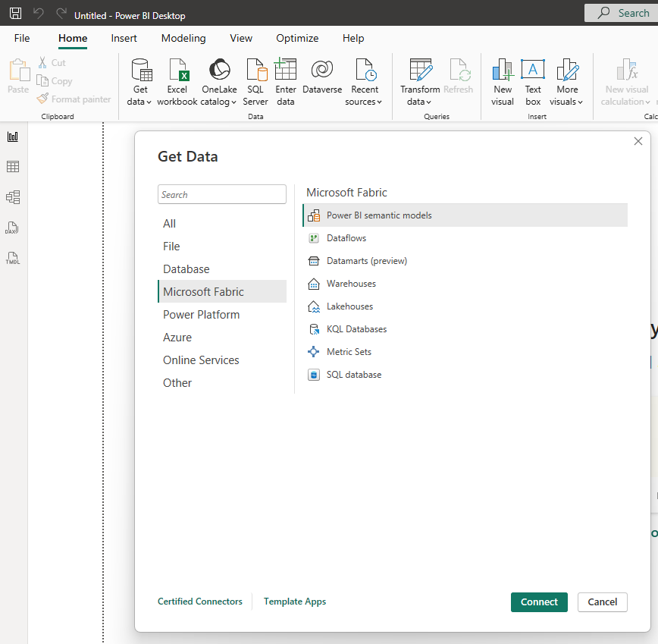658x644 pixels.
Task: Click the Cut scissors icon
Action: [x=42, y=62]
